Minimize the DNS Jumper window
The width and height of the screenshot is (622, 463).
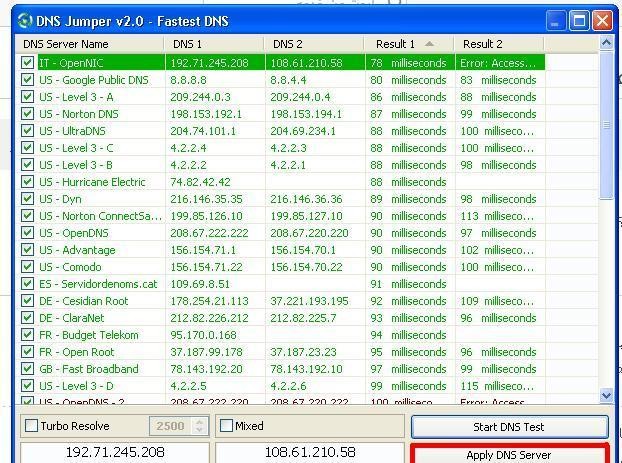coord(556,21)
